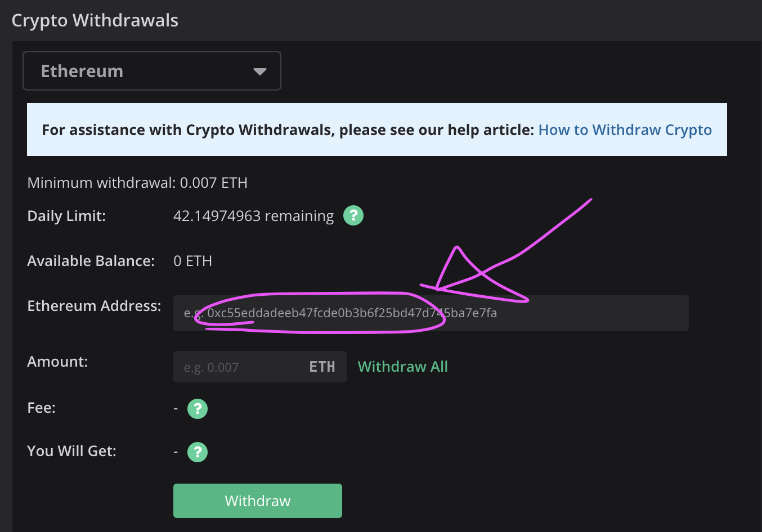Expand the dropdown caret arrow beside Ethereum

pos(259,71)
